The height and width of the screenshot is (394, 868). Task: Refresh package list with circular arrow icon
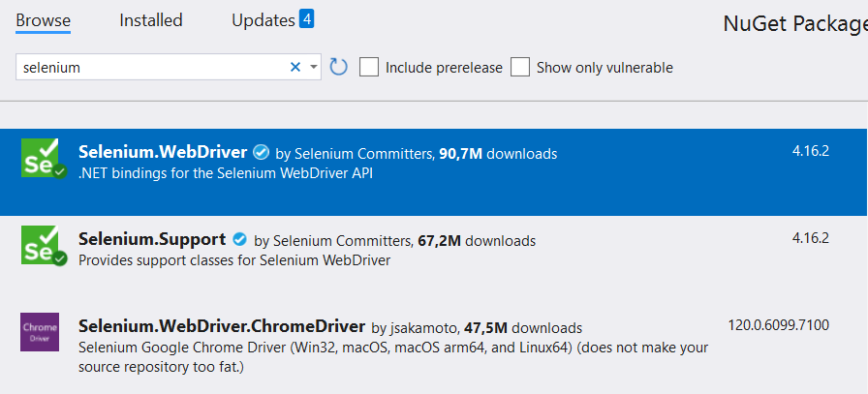[x=339, y=67]
